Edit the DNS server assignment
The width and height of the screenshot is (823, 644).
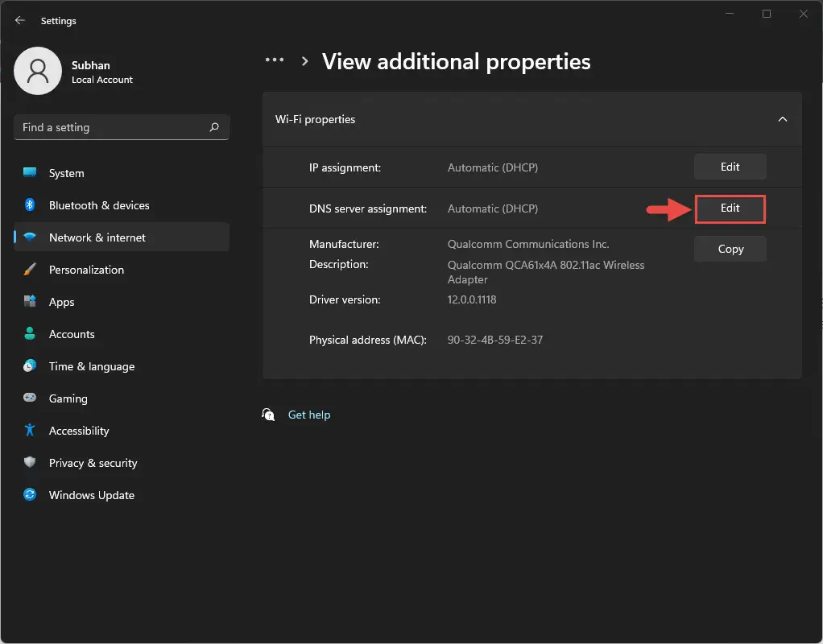pos(730,208)
